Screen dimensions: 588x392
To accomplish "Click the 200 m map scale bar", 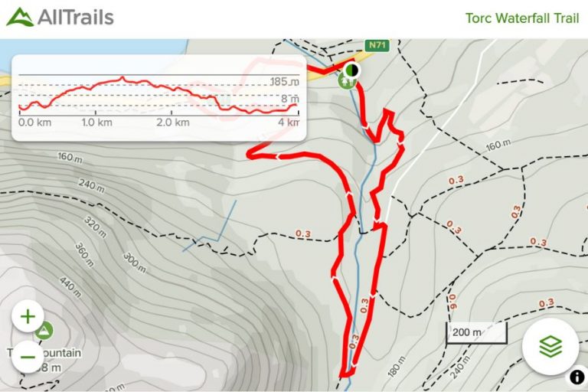I will tap(477, 332).
